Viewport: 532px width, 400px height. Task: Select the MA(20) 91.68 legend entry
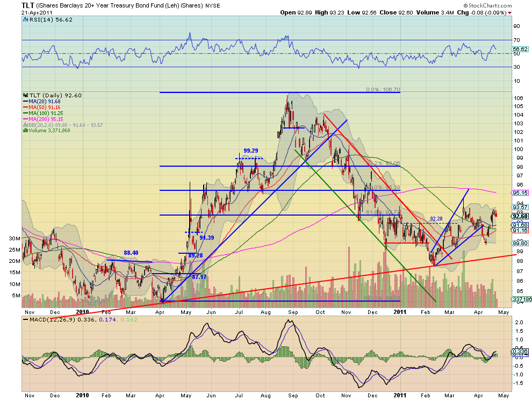(42, 102)
